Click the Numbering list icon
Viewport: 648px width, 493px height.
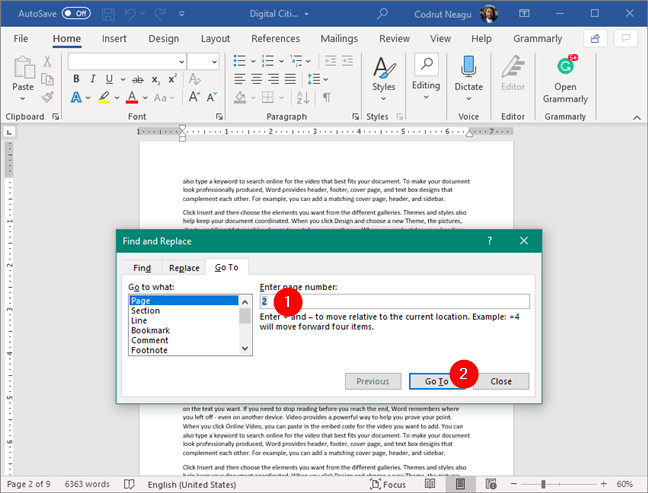point(268,61)
